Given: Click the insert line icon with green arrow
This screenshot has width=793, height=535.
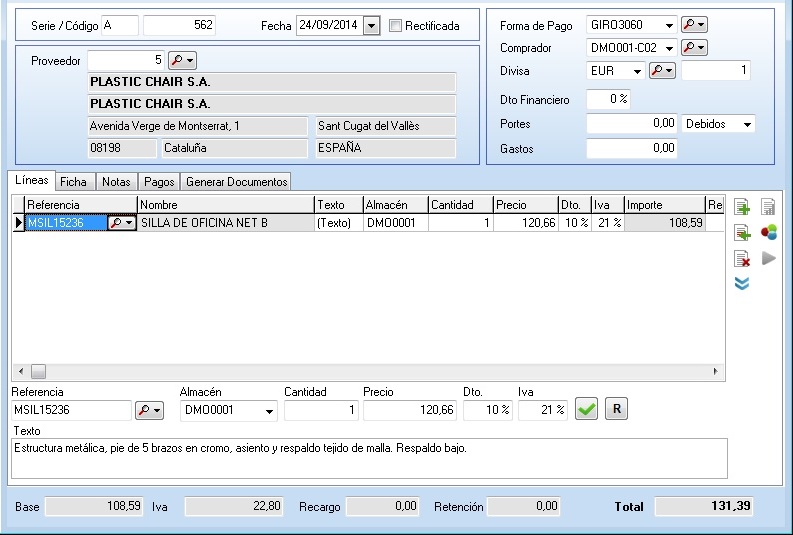Looking at the screenshot, I should (742, 233).
